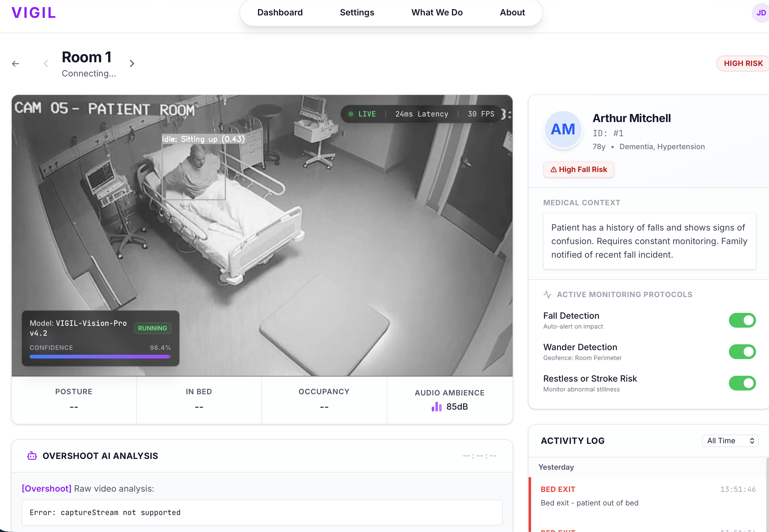Click the JD user avatar
This screenshot has height=532, width=769.
(x=760, y=13)
